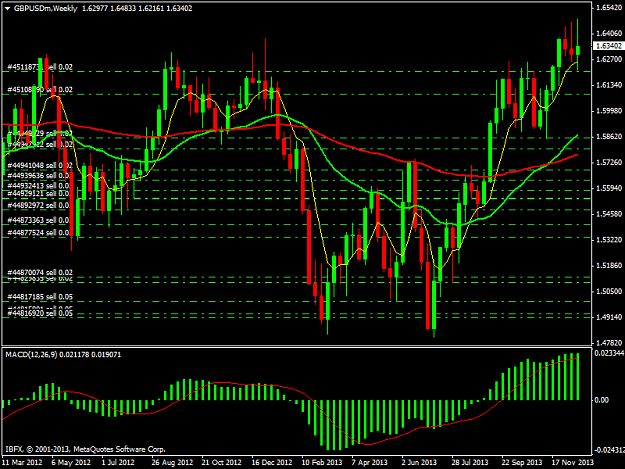
Task: Click the 26 Aug 2012 date label
Action: 172,463
